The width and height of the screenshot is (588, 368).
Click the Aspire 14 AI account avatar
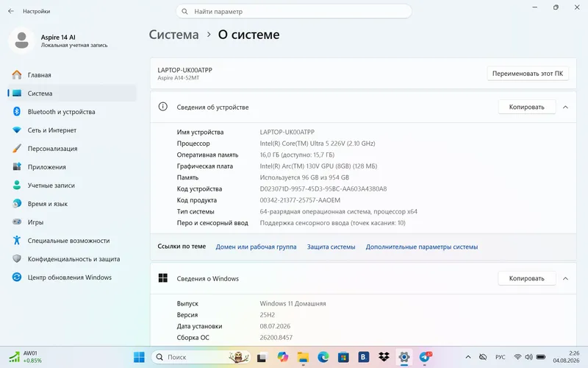[x=21, y=40]
